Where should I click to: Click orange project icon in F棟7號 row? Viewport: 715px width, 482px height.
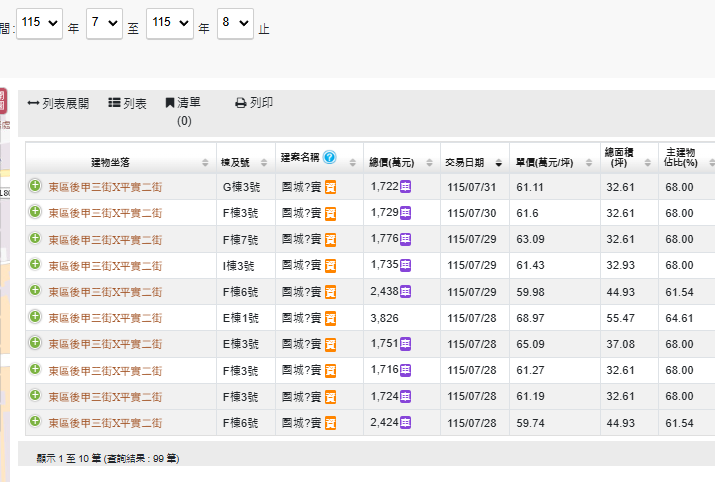point(331,240)
